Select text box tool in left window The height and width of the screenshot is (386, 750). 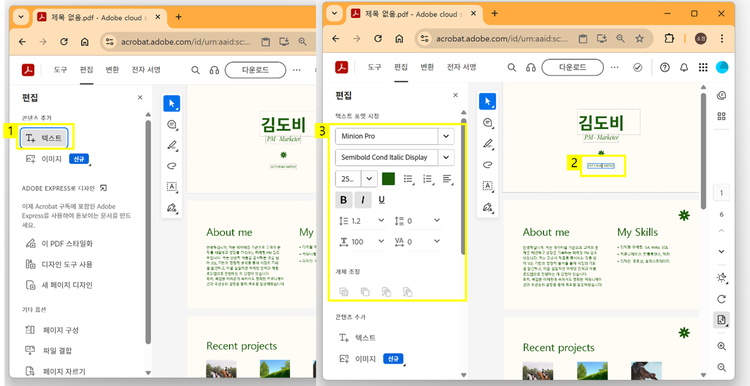172,187
